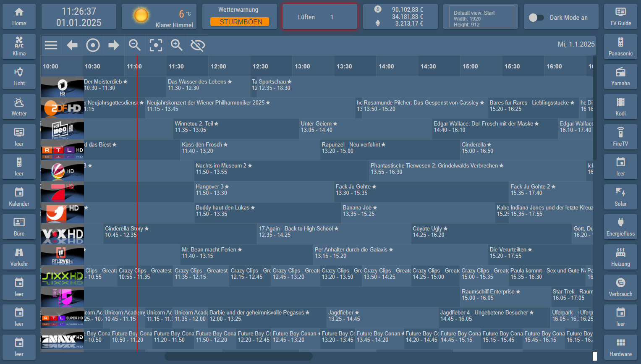Open the TV Guide view
The width and height of the screenshot is (641, 364).
(620, 16)
